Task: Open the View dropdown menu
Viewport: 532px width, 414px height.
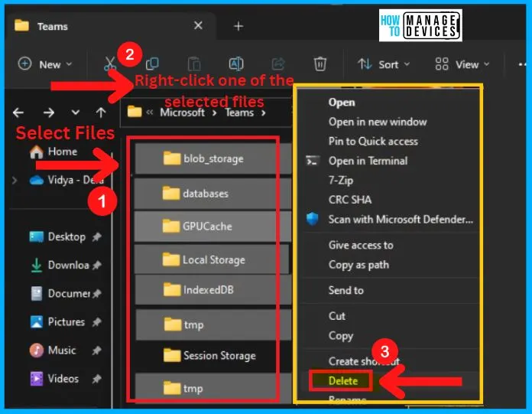Action: [457, 64]
